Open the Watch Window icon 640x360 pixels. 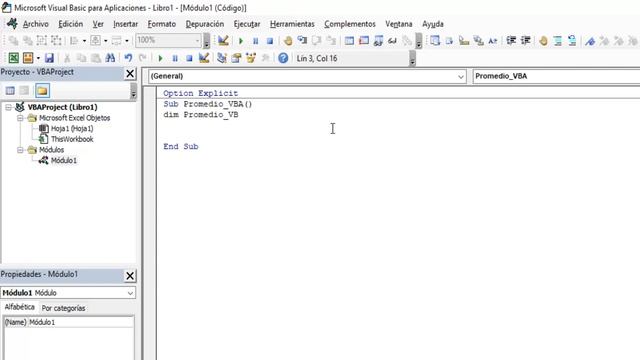tap(378, 40)
